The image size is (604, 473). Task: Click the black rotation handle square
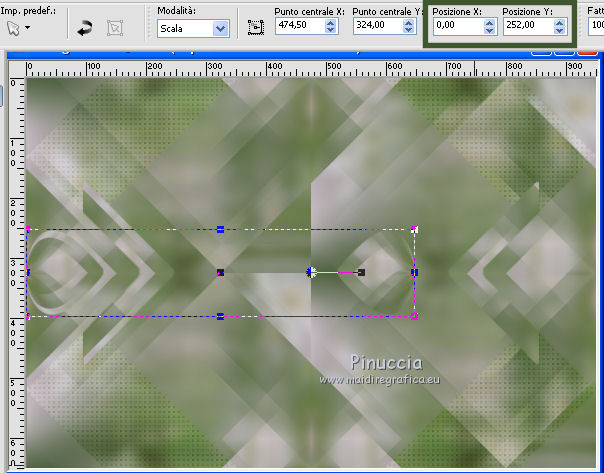[x=361, y=273]
